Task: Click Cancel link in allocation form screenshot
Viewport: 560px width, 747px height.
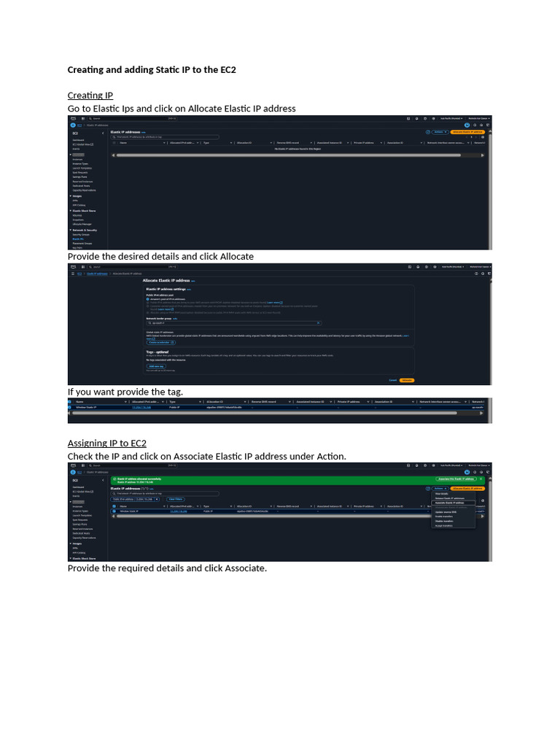Action: 393,380
